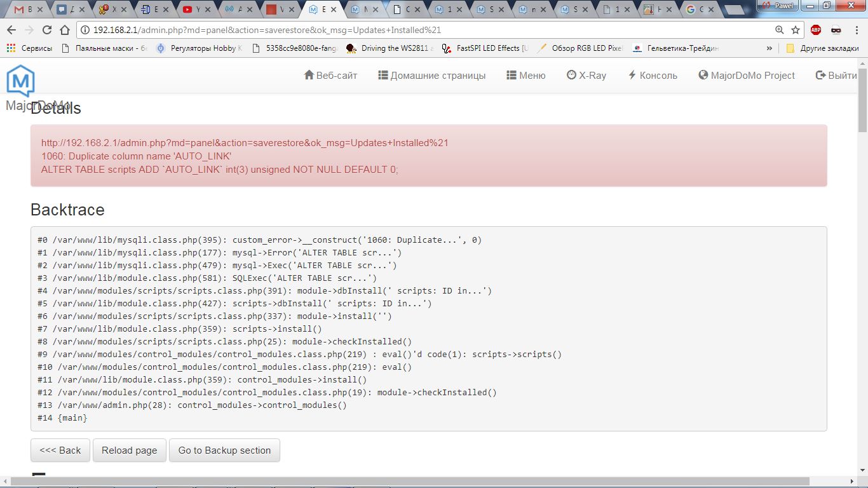
Task: Open the zoom magnifier icon in address bar
Action: [x=780, y=30]
